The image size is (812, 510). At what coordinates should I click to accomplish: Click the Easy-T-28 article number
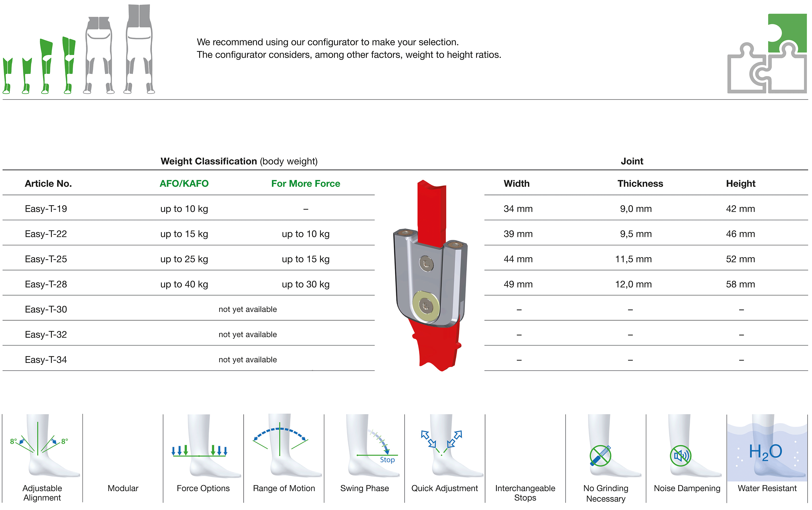(x=46, y=284)
